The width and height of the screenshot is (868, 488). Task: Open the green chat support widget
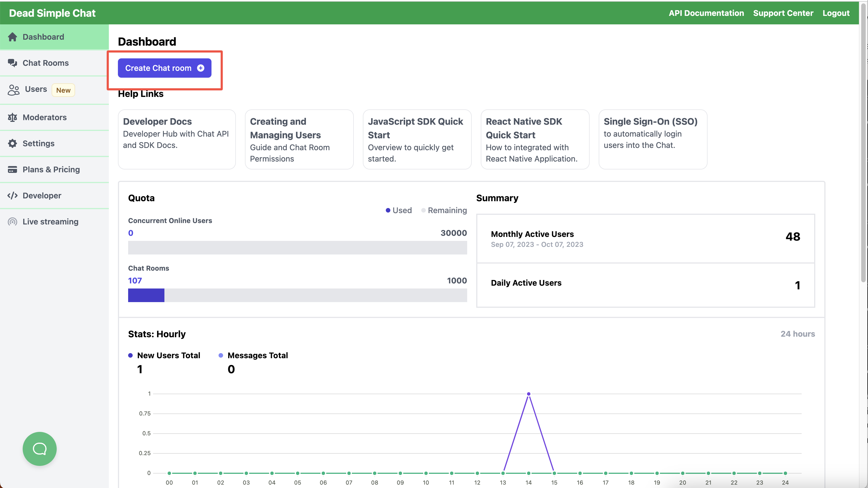pos(39,449)
